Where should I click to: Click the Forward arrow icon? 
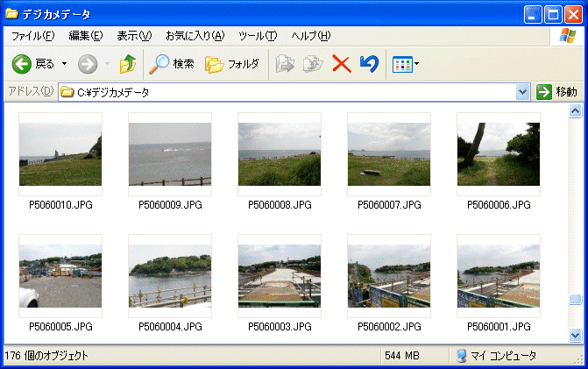pos(88,64)
